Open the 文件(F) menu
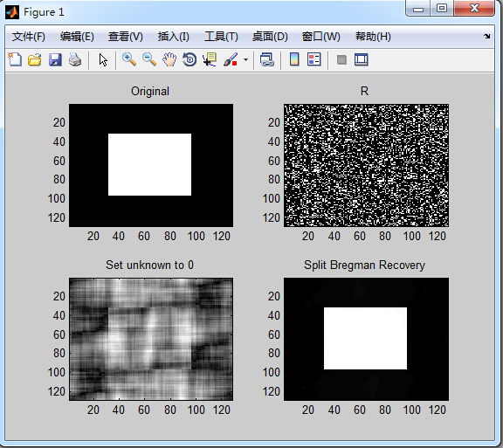 (x=29, y=37)
